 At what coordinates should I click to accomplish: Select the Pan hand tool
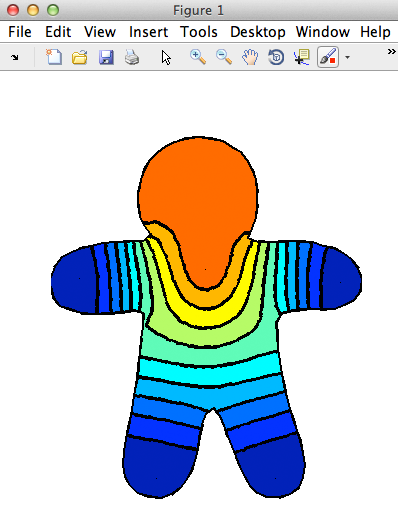[250, 57]
